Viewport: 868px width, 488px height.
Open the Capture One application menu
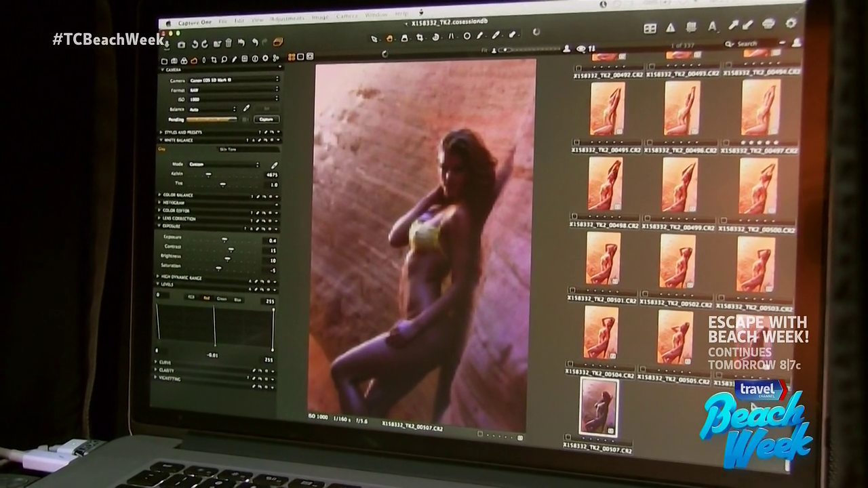(x=195, y=22)
